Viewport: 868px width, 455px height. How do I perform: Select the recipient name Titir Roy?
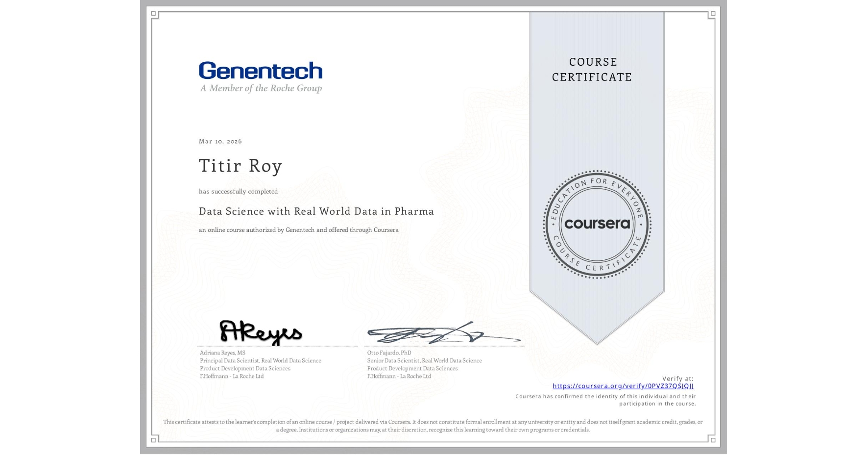tap(241, 166)
